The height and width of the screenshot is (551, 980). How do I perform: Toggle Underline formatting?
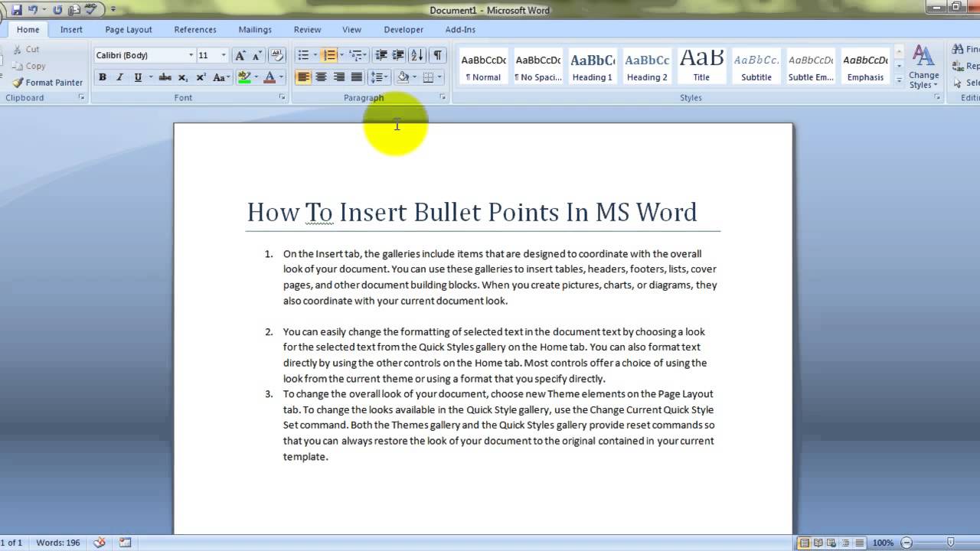(x=138, y=77)
